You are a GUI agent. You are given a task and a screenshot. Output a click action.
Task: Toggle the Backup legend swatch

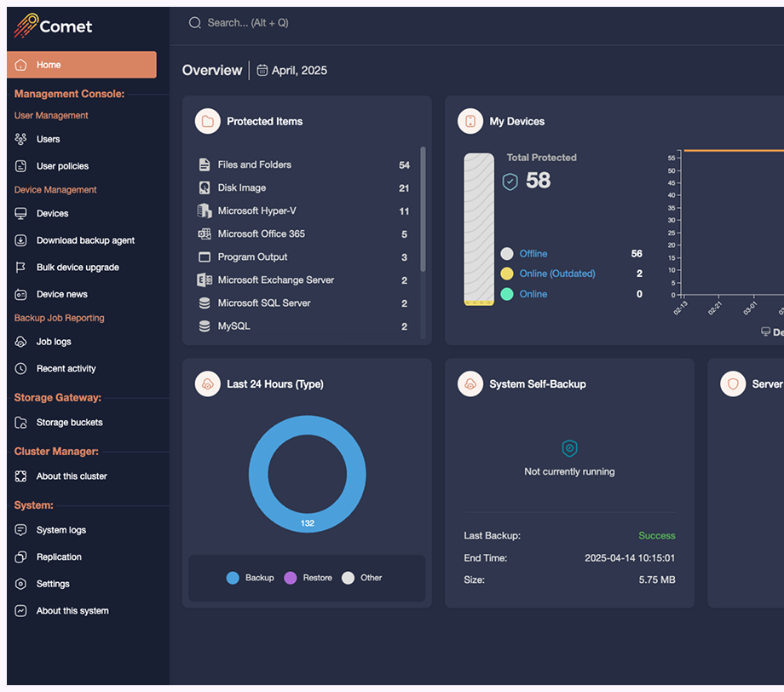(233, 578)
